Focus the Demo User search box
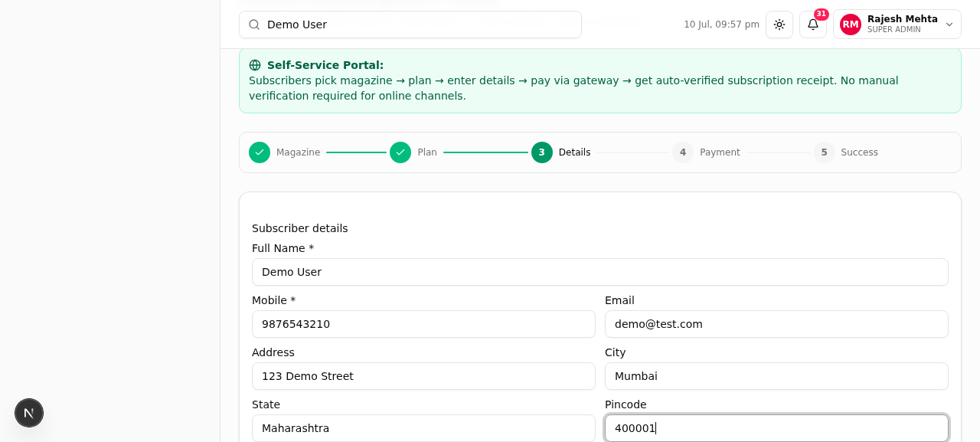The height and width of the screenshot is (442, 980). pos(410,25)
